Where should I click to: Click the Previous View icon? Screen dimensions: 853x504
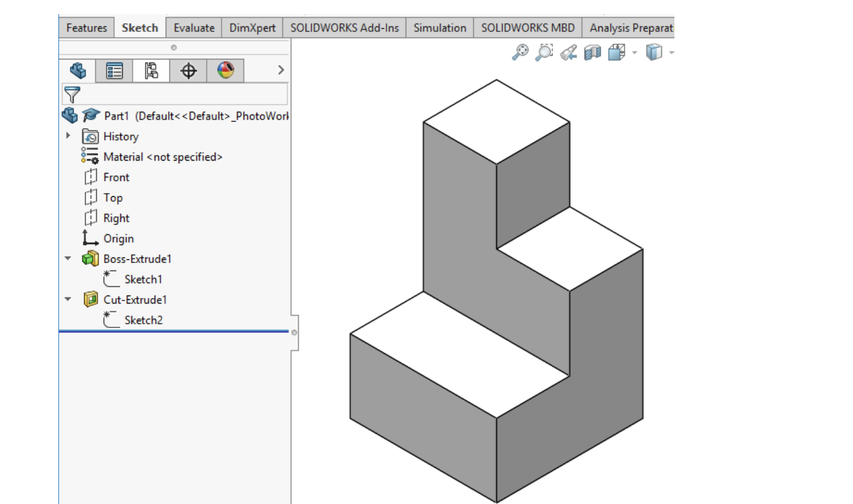pyautogui.click(x=568, y=53)
